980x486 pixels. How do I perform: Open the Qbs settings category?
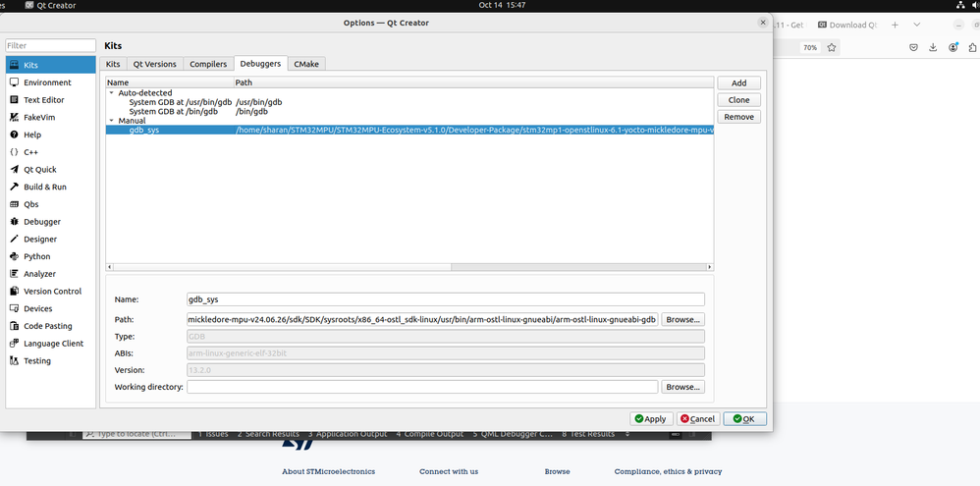pos(51,204)
